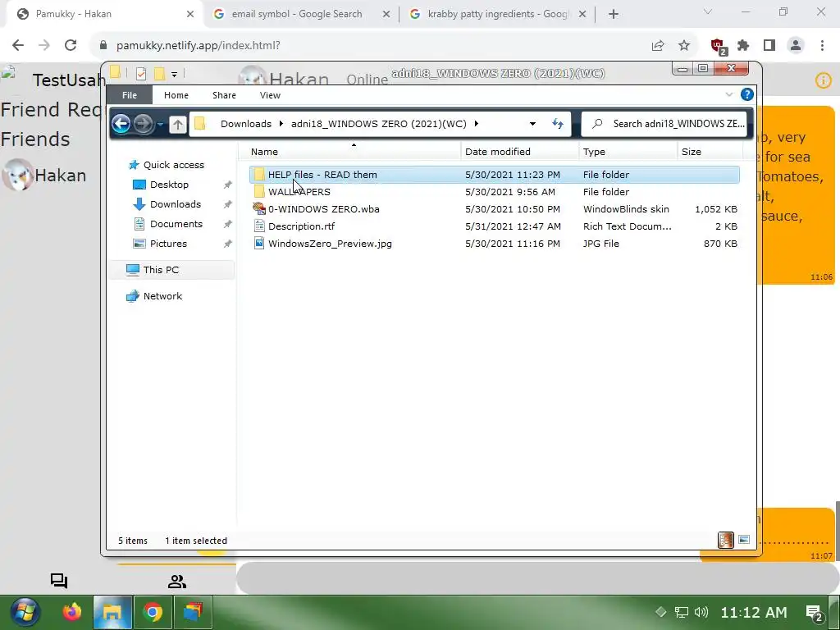Screen dimensions: 840x630
Task: Open a new Chrome tab
Action: 614,15
